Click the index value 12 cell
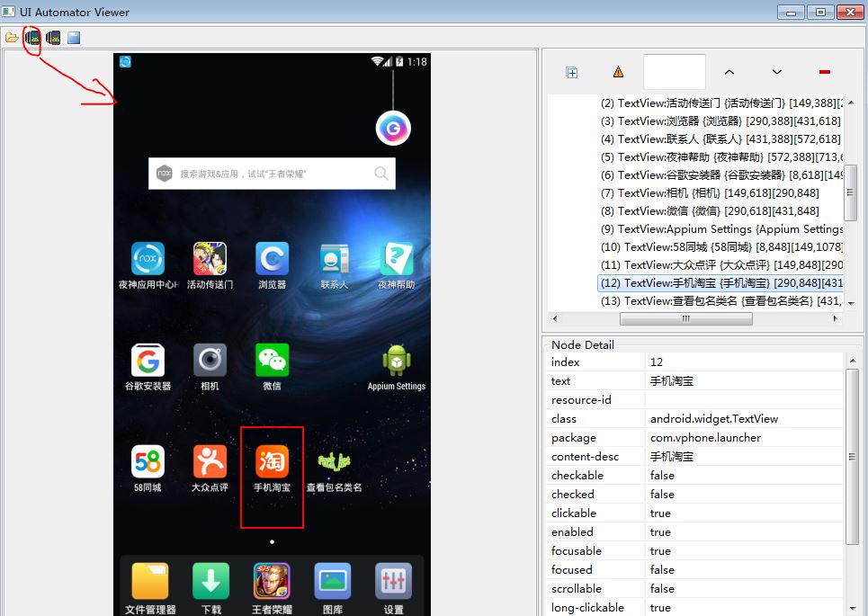The width and height of the screenshot is (868, 616). click(745, 362)
